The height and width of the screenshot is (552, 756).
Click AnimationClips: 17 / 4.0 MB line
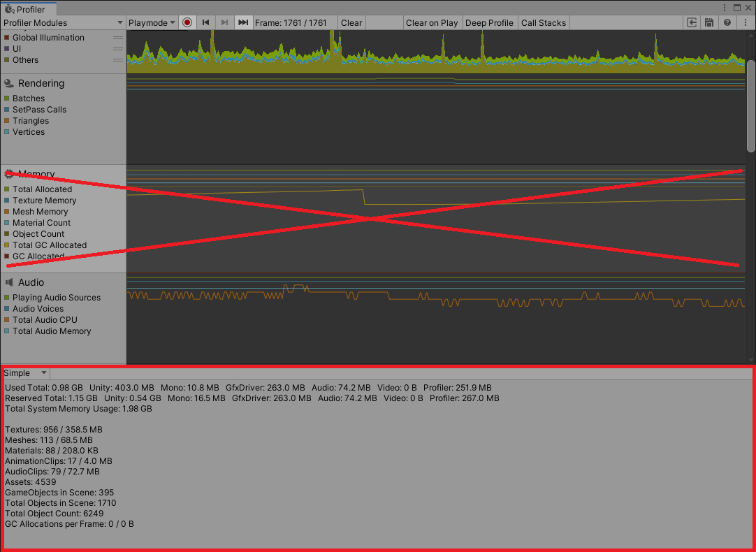click(58, 461)
